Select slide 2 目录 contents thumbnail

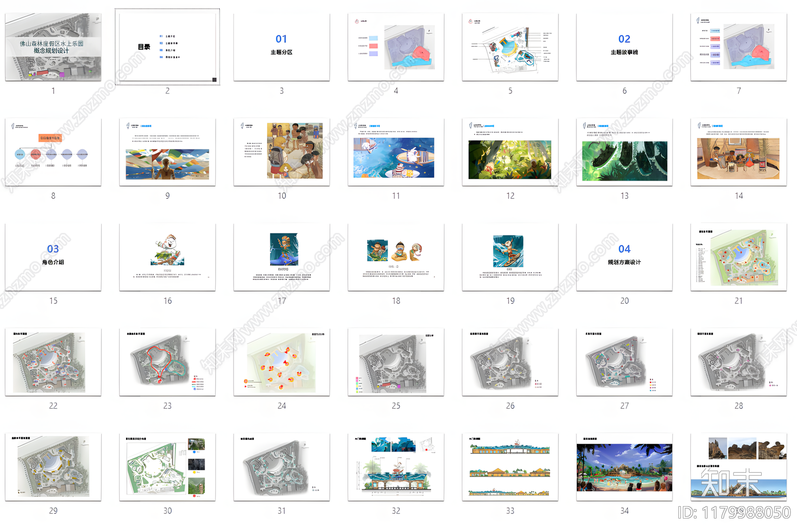pyautogui.click(x=167, y=47)
